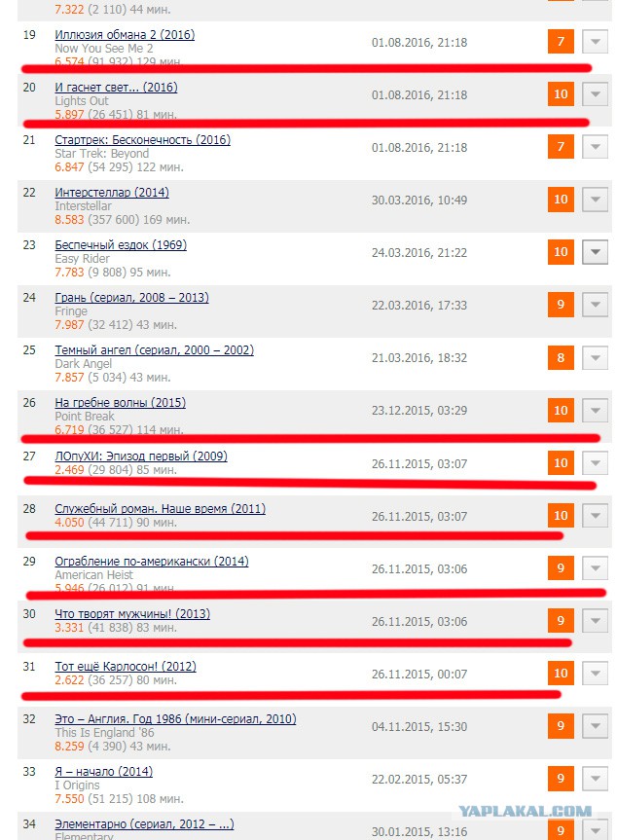Click orange rating 10 for И гаснет свет
Image resolution: width=617 pixels, height=840 pixels.
[561, 93]
